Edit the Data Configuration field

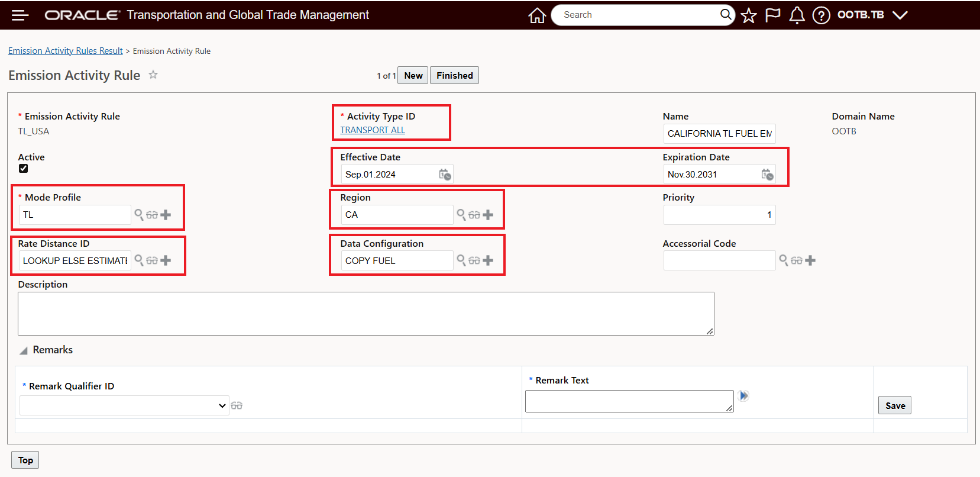click(397, 260)
